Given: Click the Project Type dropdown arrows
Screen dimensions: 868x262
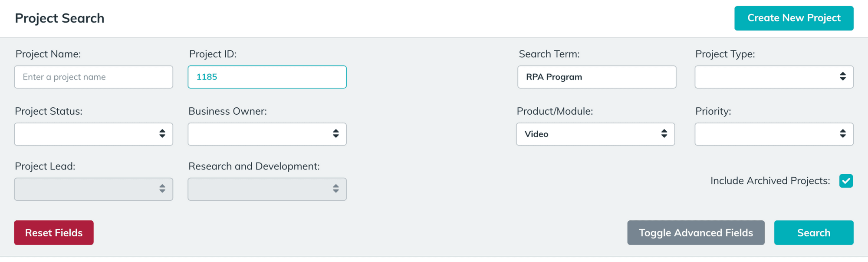Looking at the screenshot, I should 842,77.
